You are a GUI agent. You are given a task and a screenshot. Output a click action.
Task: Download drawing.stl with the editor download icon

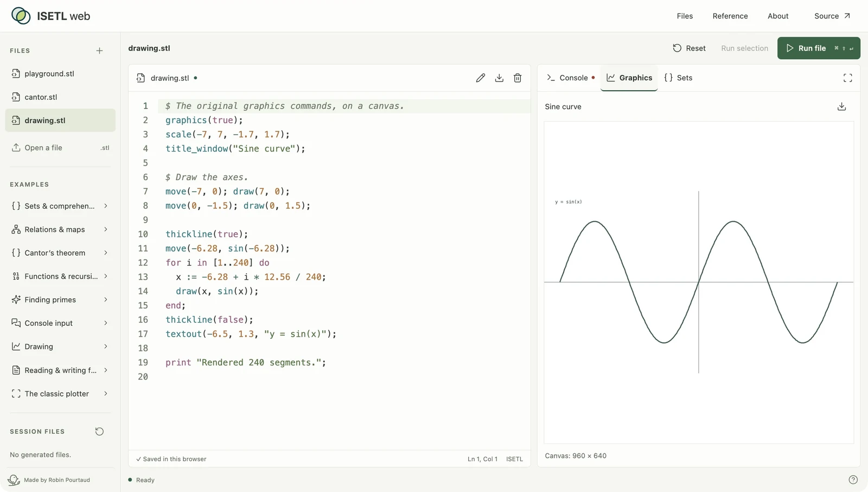pyautogui.click(x=499, y=78)
